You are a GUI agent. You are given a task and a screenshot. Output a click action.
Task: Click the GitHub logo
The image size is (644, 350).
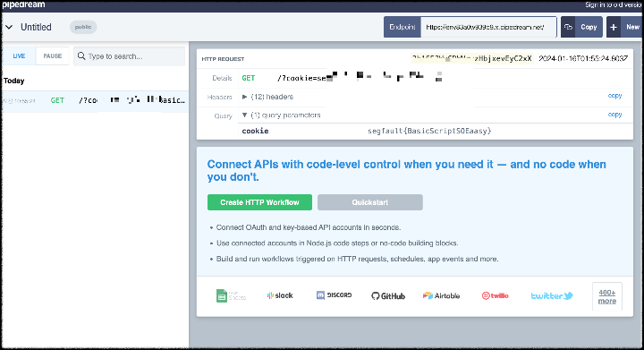(x=388, y=295)
